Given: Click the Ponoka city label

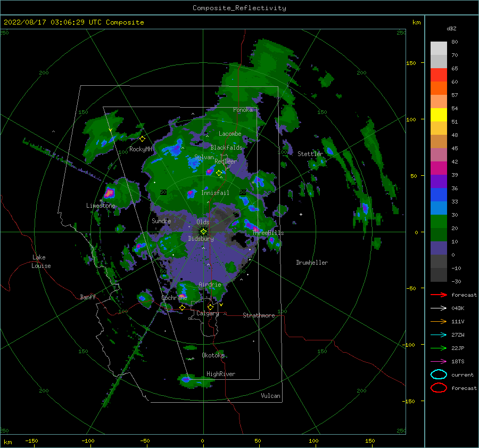Looking at the screenshot, I should pyautogui.click(x=243, y=110).
